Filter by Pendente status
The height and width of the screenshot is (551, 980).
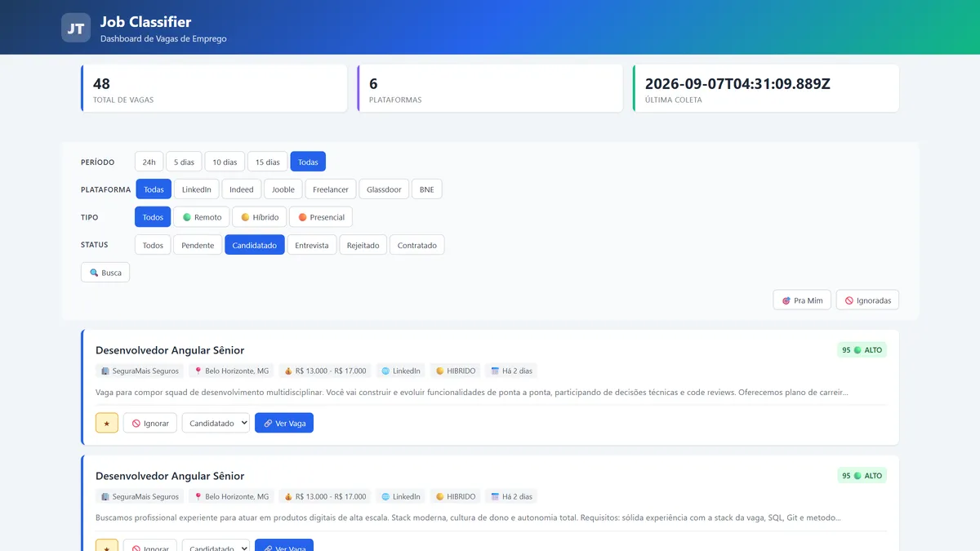pos(198,245)
